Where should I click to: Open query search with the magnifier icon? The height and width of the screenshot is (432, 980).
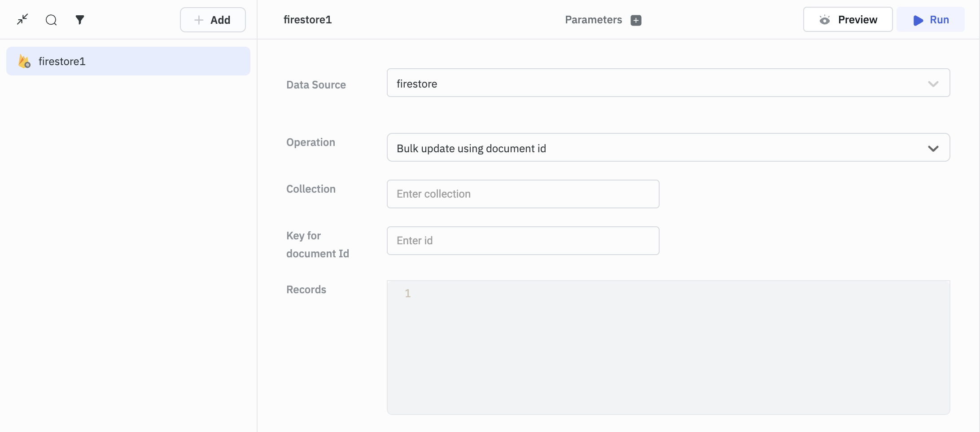(51, 20)
